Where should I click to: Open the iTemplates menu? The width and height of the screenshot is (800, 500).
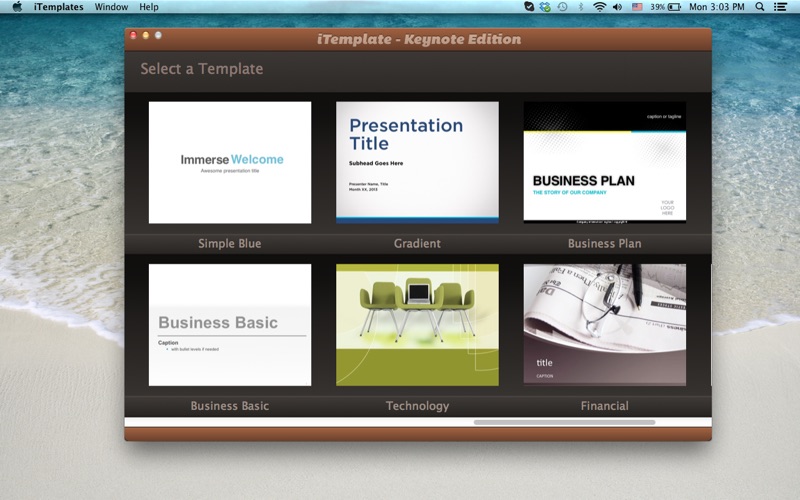pos(58,7)
